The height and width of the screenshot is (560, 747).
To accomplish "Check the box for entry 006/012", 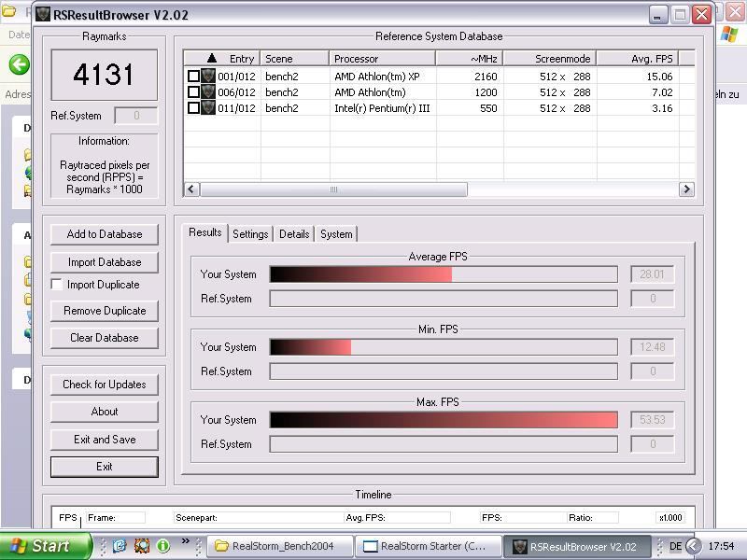I will [x=193, y=91].
